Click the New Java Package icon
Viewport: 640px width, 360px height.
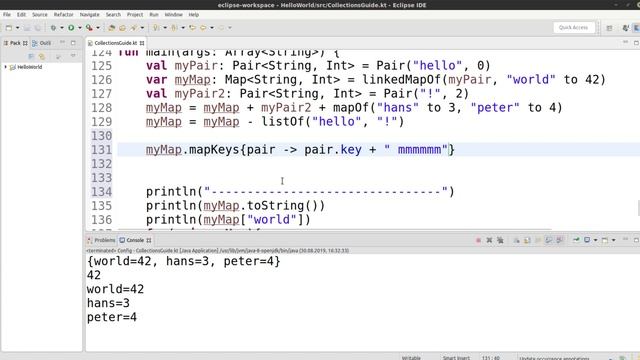[x=111, y=28]
